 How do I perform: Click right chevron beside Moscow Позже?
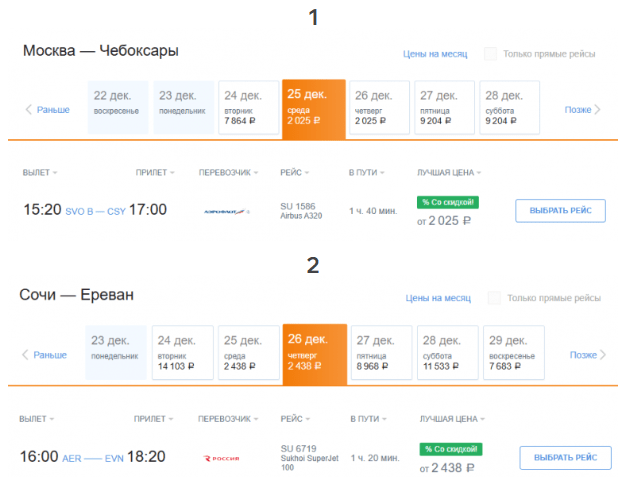click(x=597, y=109)
